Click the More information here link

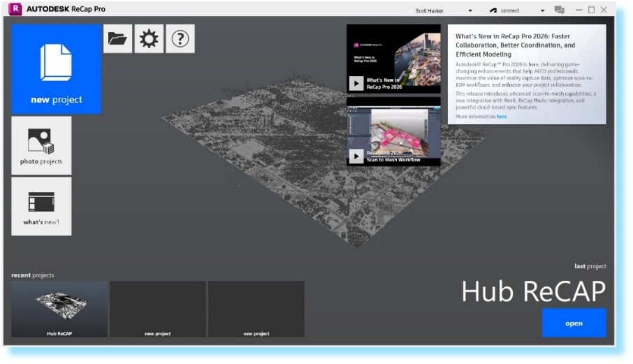pos(502,117)
